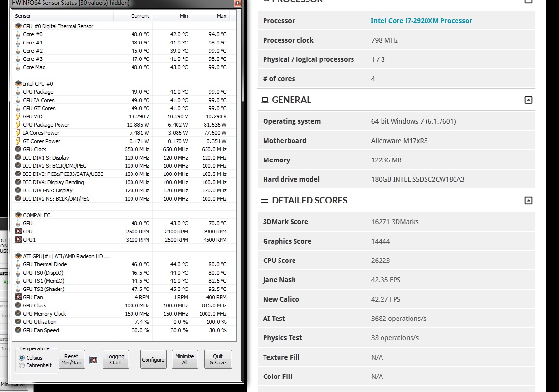The width and height of the screenshot is (559, 392).
Task: Select the ICC DIV2-NS: BCLK/DMI/PEG row
Action: 124,199
